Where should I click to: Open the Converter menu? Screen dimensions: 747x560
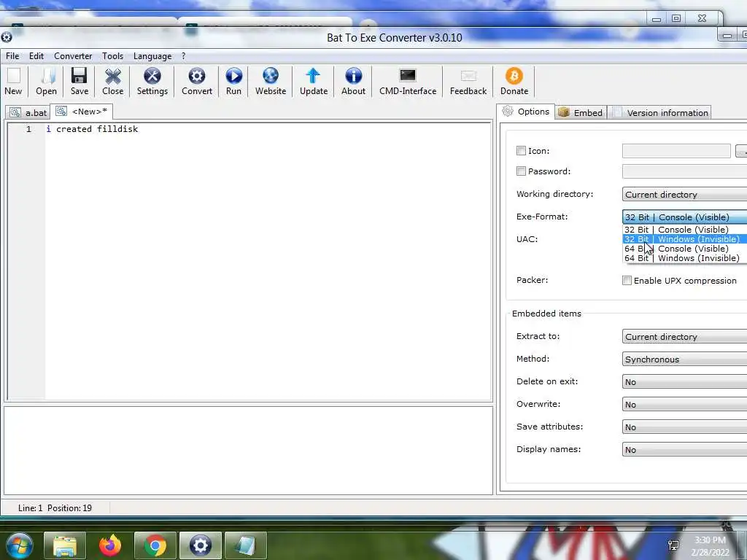point(73,56)
